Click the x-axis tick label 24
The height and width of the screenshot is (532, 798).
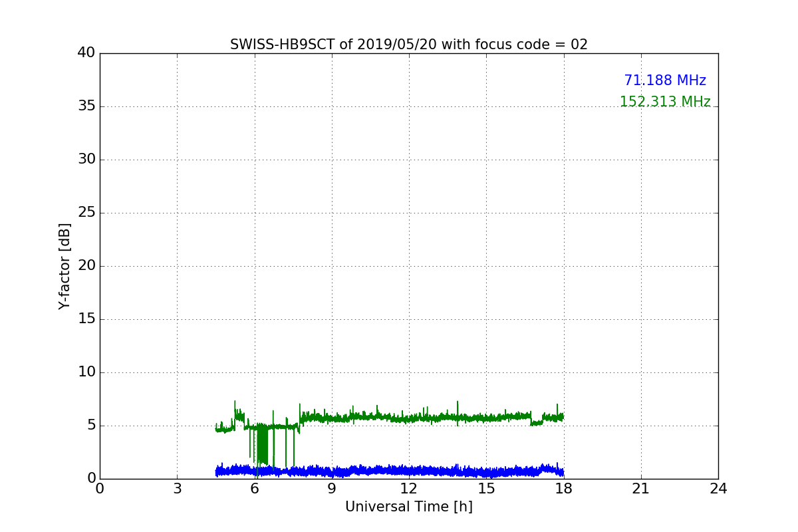point(718,489)
